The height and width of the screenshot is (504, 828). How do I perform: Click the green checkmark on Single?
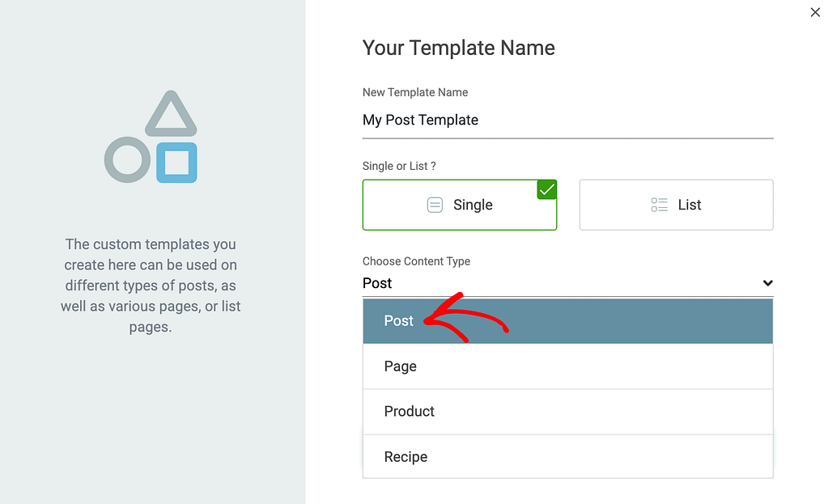point(547,190)
